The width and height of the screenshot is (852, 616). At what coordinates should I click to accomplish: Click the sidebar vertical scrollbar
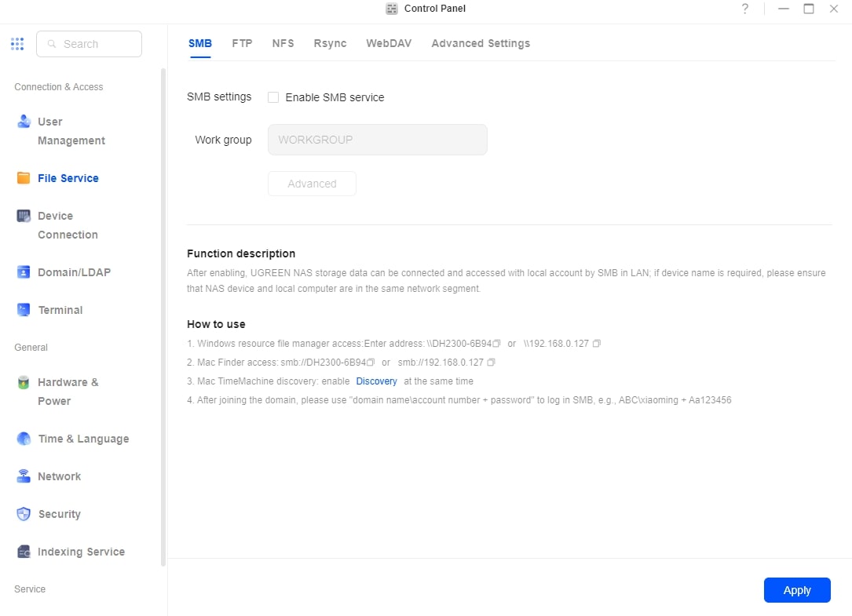[x=163, y=314]
